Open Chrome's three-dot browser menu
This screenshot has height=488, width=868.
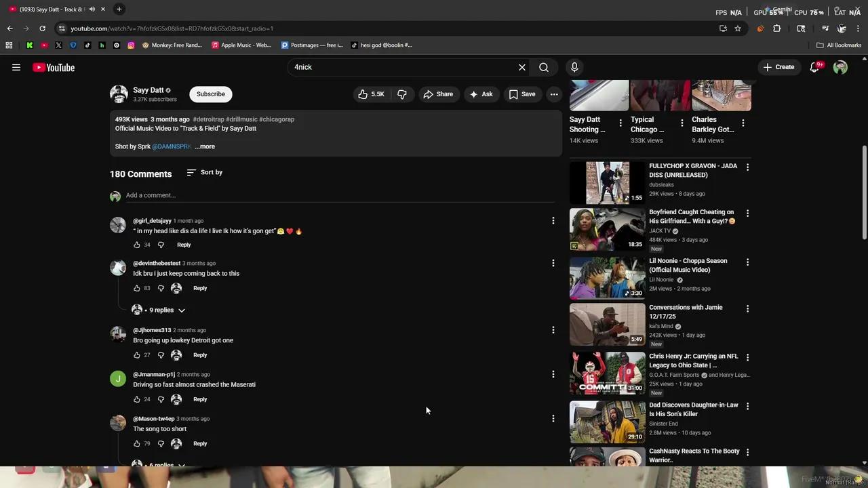[x=859, y=28]
